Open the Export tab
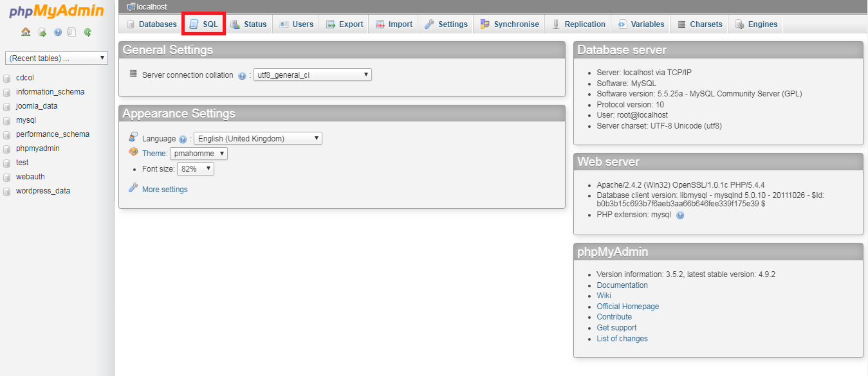 345,24
